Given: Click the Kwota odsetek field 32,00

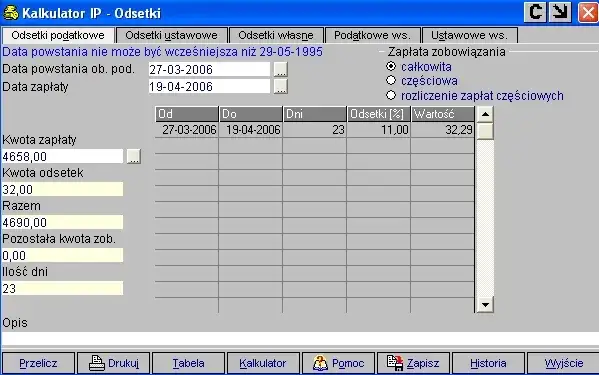Looking at the screenshot, I should (63, 189).
